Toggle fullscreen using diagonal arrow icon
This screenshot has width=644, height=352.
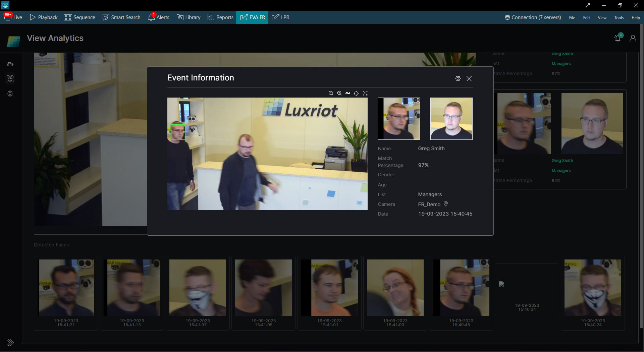coord(588,5)
